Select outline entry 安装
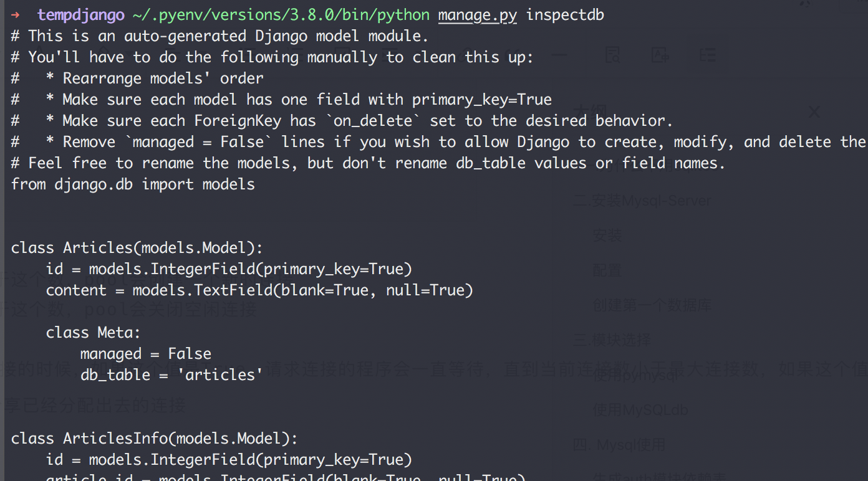The height and width of the screenshot is (481, 868). tap(607, 236)
